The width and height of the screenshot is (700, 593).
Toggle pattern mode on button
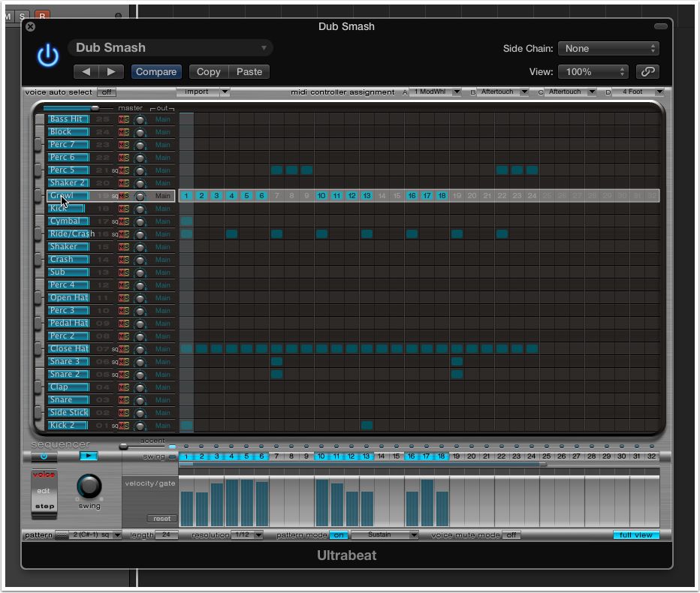339,534
